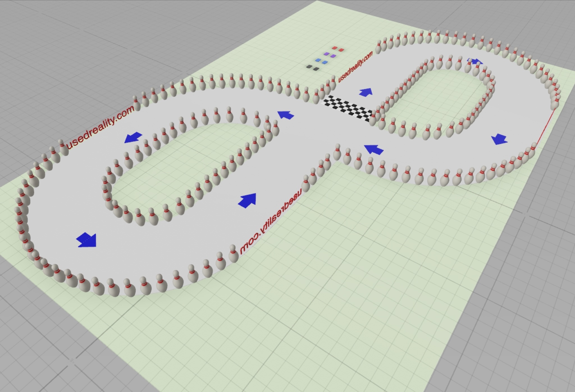Click the left red square tile
The image size is (575, 392).
click(x=334, y=48)
